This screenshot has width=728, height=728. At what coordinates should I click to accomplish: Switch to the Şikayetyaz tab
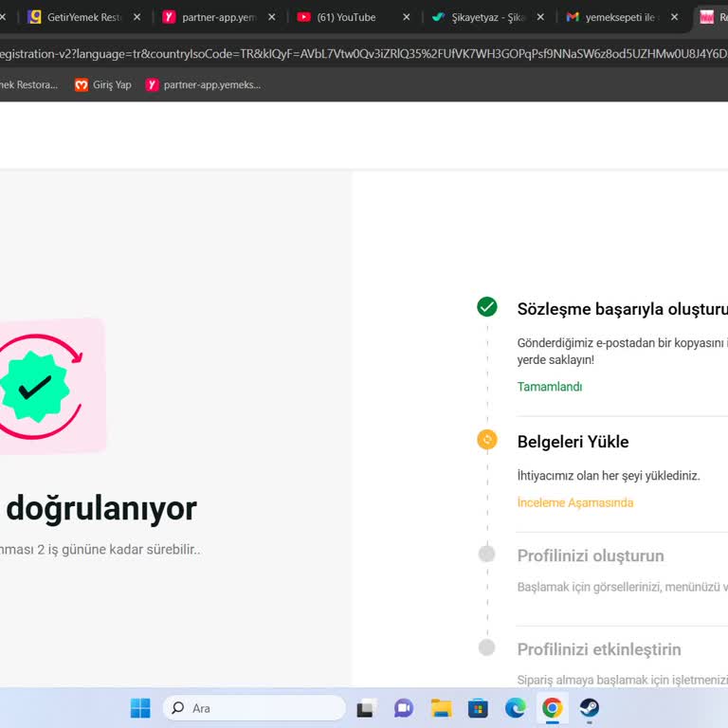(487, 17)
